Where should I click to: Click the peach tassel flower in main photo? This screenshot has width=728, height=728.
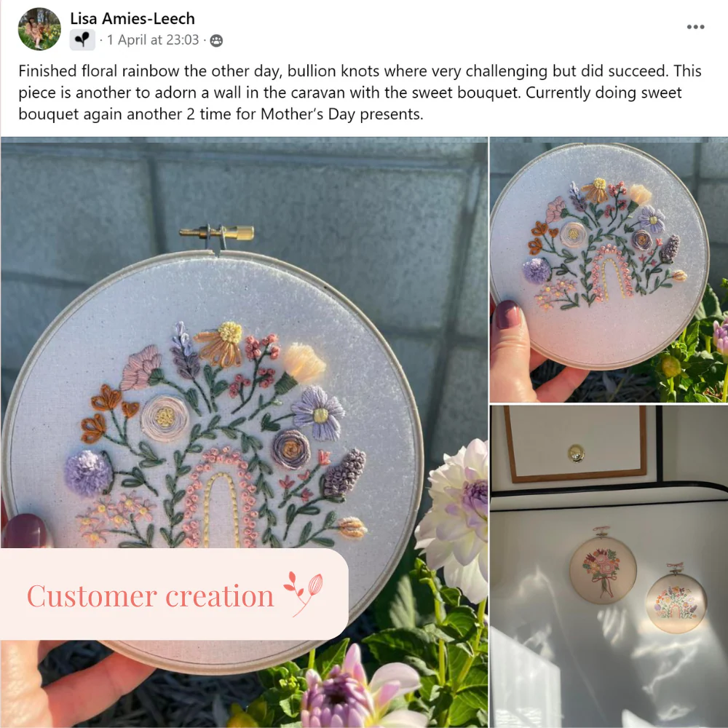(x=304, y=363)
